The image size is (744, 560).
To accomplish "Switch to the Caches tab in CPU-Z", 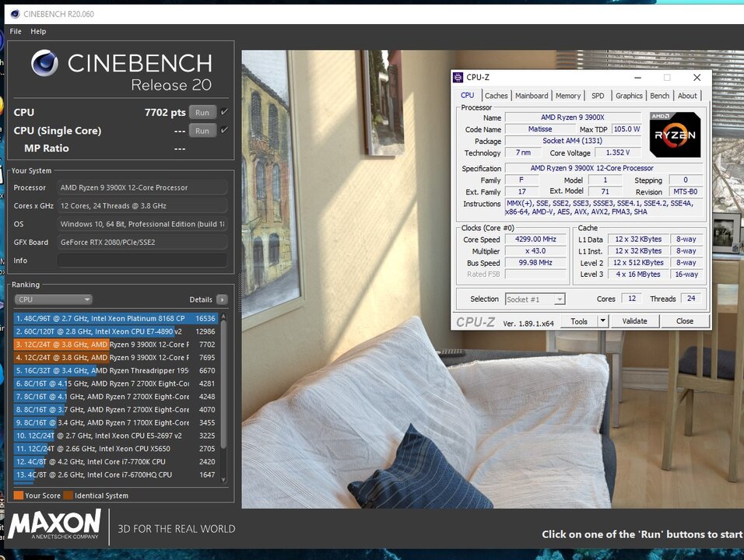I will [497, 96].
